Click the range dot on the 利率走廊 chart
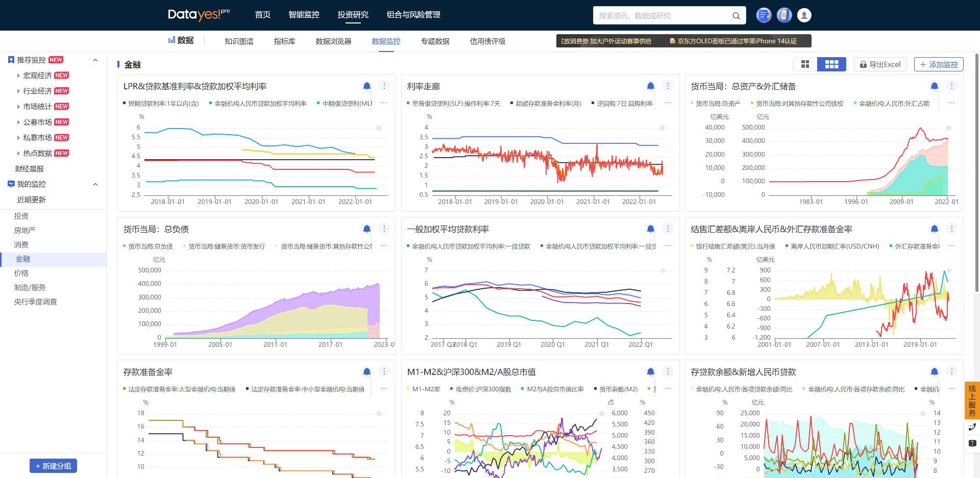The height and width of the screenshot is (478, 980). coord(662,128)
